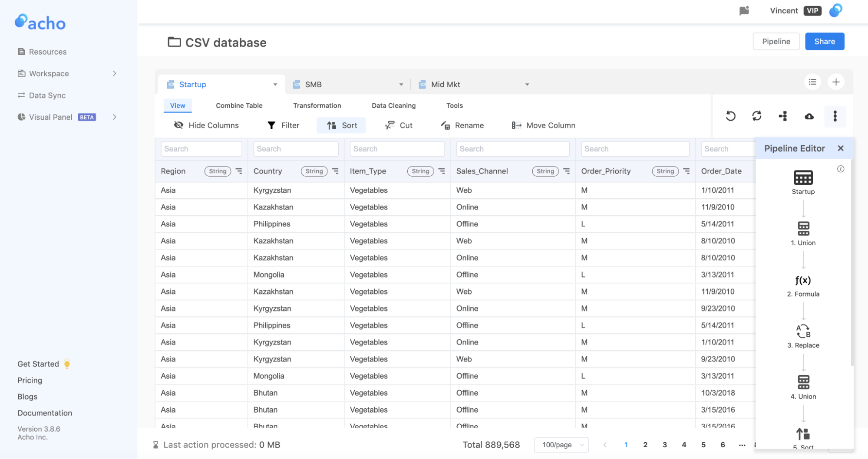Click the list view icon
The width and height of the screenshot is (868, 459).
(x=812, y=82)
